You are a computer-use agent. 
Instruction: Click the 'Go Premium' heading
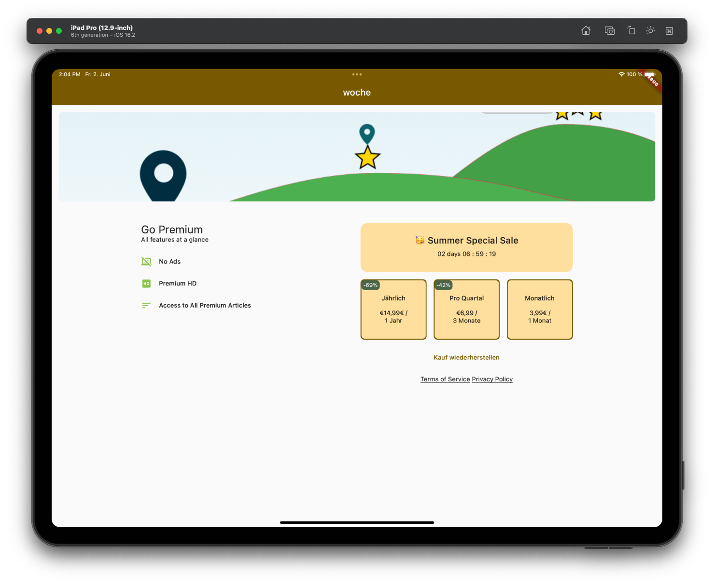[172, 230]
